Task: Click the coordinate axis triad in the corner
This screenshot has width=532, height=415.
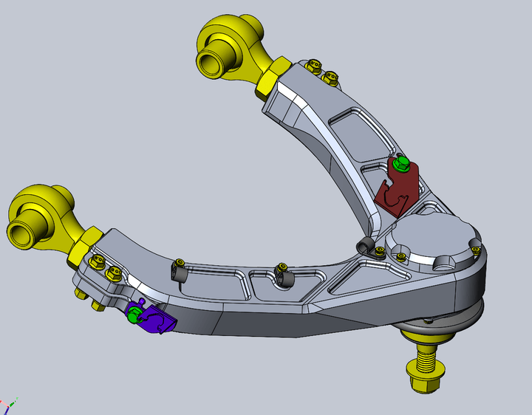Action: [9, 405]
